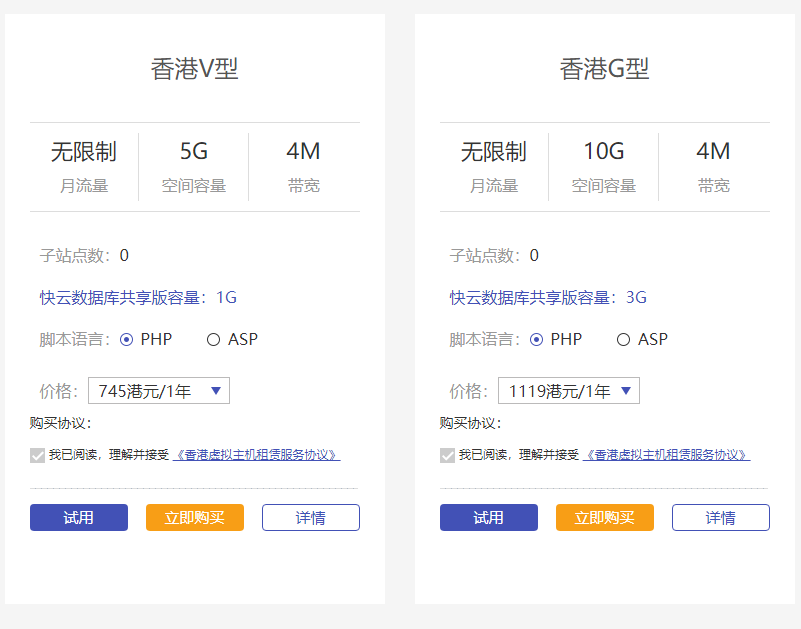
Task: Click 试用 button for 香港V型
Action: tap(79, 517)
